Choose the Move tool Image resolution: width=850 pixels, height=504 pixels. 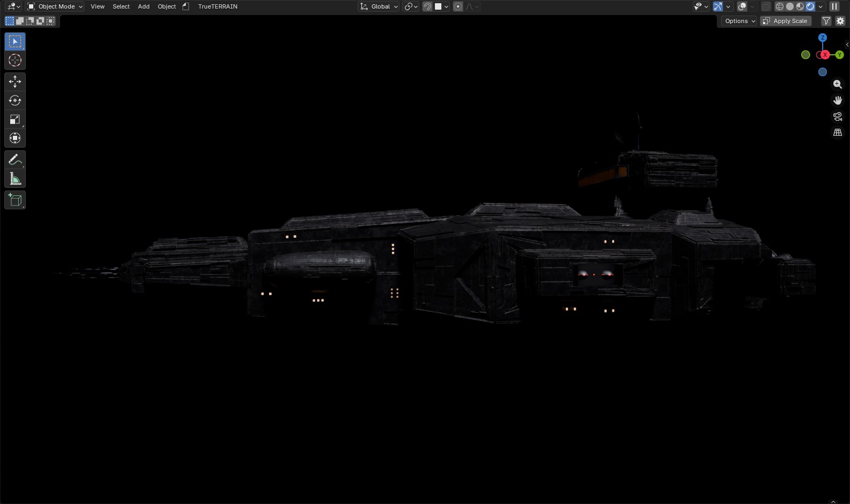tap(15, 82)
